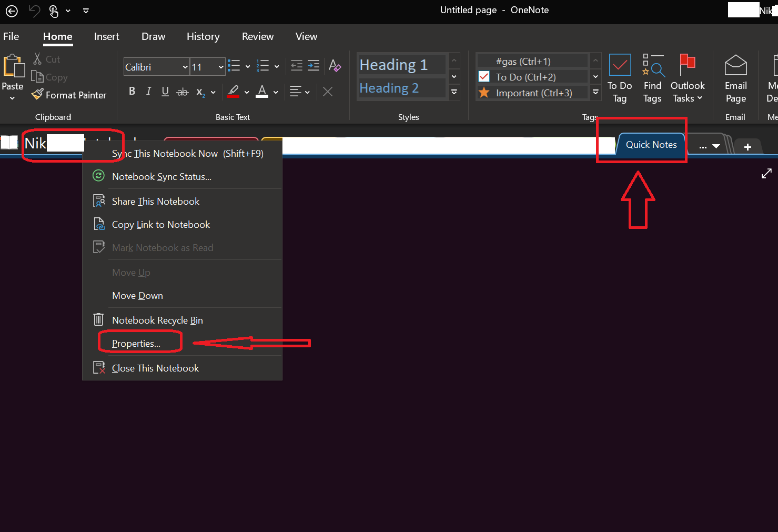Image resolution: width=778 pixels, height=532 pixels.
Task: Open the File menu
Action: pos(11,36)
